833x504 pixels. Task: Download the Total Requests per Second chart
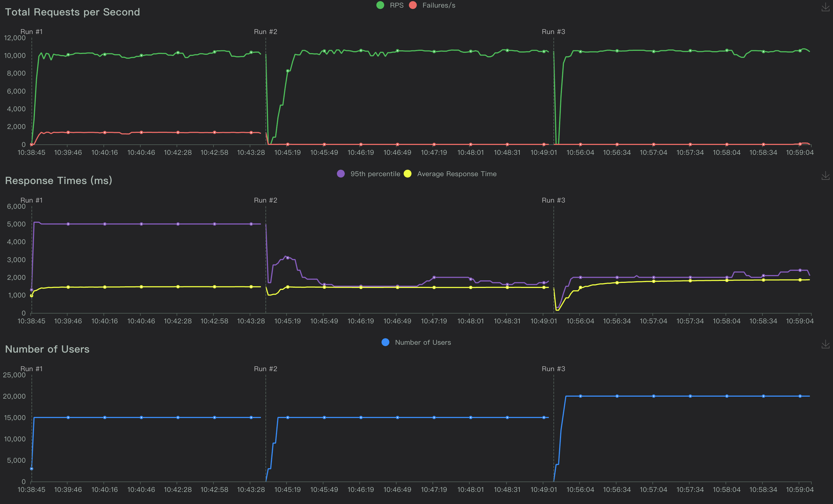pyautogui.click(x=825, y=7)
